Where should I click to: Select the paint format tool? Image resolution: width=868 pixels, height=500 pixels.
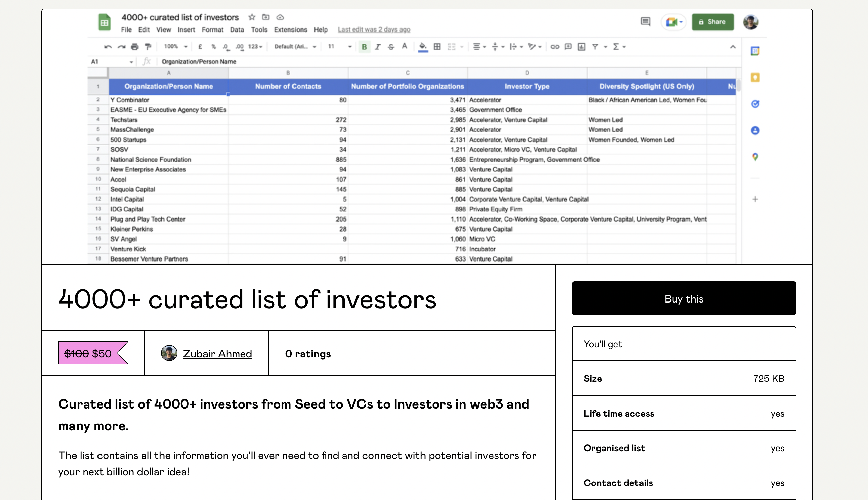click(148, 47)
